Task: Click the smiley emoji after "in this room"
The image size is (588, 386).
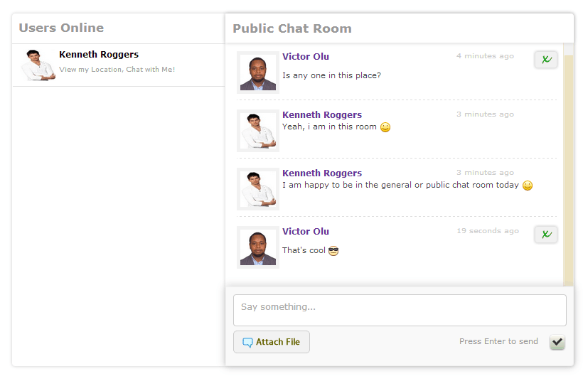Action: (385, 127)
